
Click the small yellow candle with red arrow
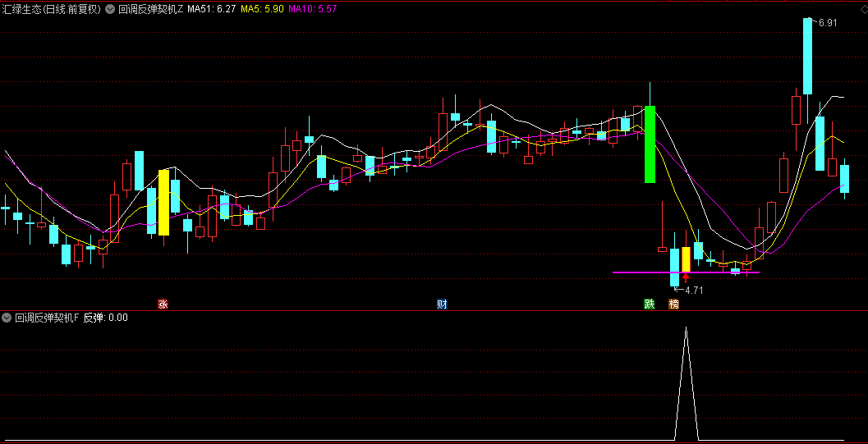(x=686, y=259)
